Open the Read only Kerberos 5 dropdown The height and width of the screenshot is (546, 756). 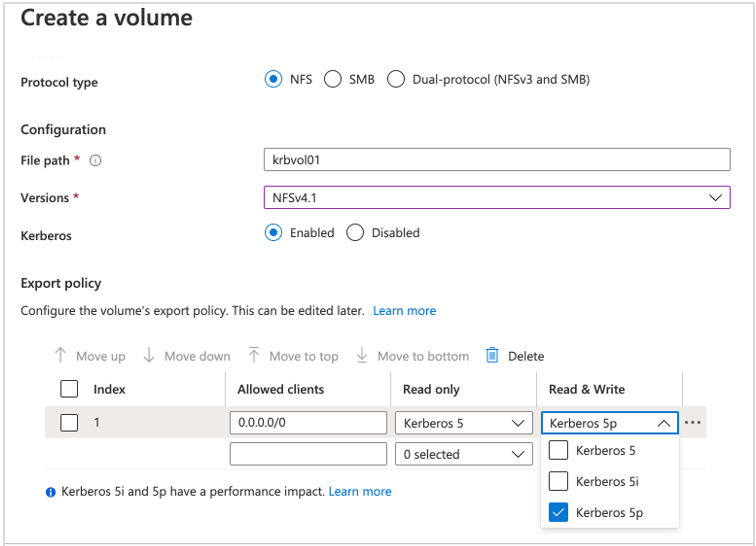464,423
